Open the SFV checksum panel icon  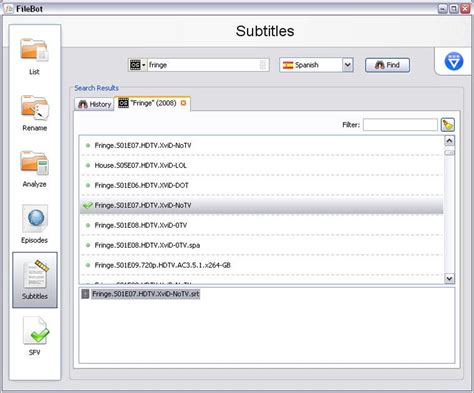[35, 336]
